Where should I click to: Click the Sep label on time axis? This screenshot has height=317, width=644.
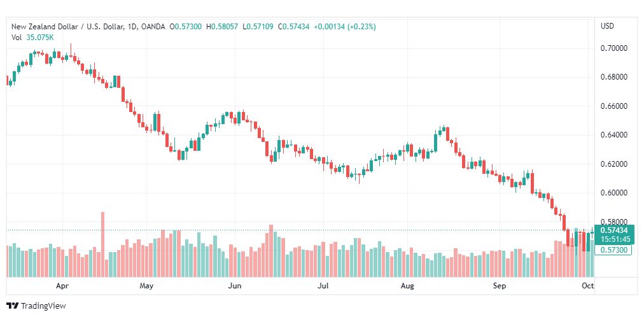(x=500, y=286)
